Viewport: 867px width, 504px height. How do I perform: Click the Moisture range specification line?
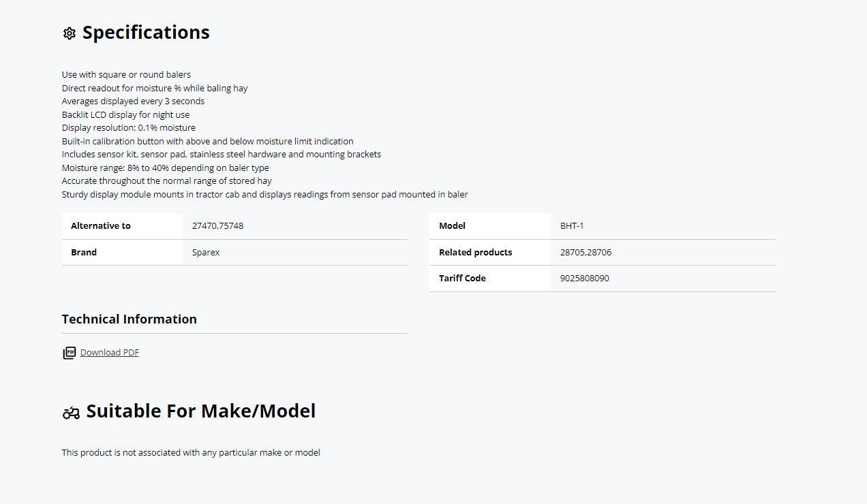coord(165,168)
